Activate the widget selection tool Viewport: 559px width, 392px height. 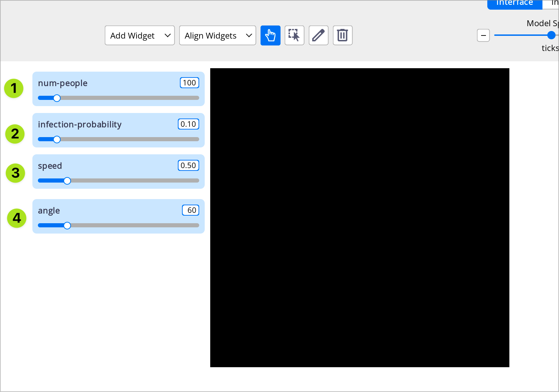click(x=294, y=35)
